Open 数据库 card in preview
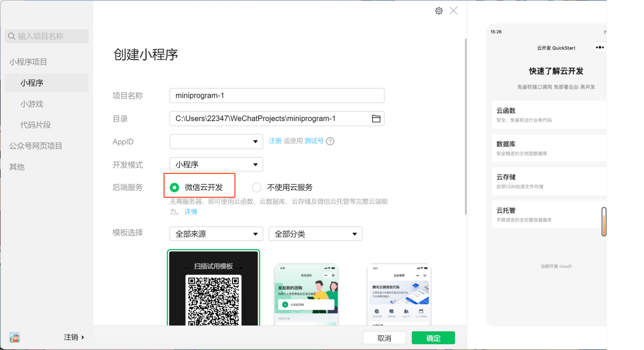 tap(549, 148)
